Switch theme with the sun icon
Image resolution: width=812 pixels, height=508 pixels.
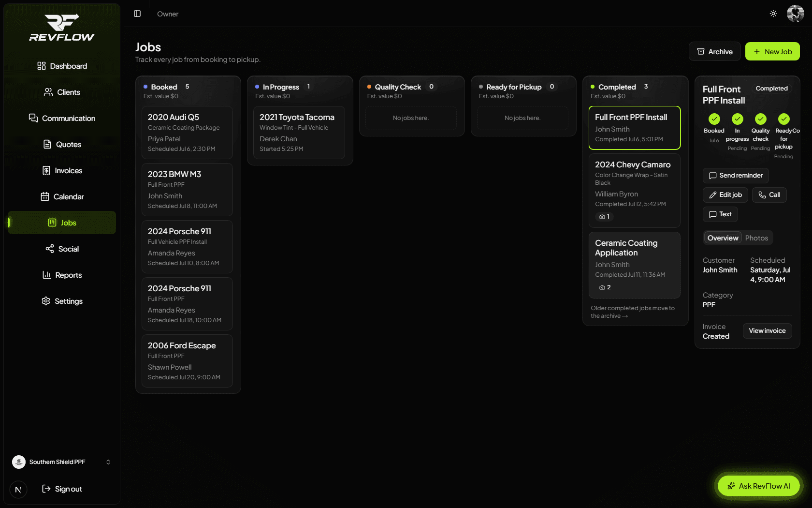[773, 14]
